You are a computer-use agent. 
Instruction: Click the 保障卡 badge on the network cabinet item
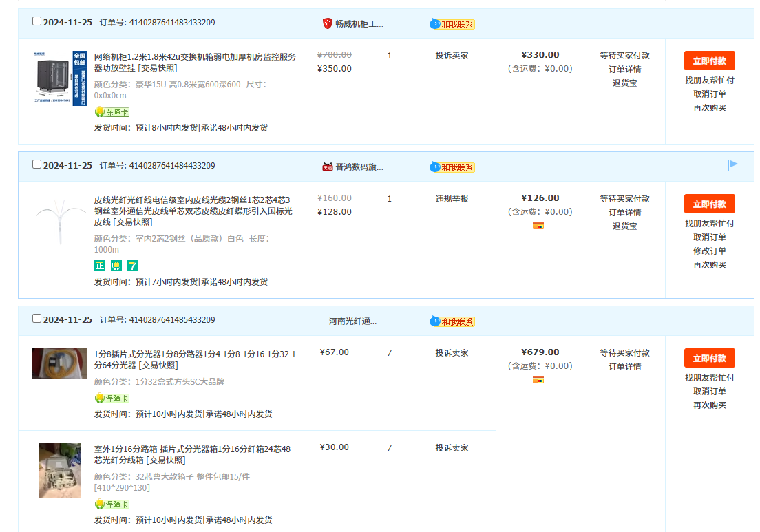click(x=112, y=112)
